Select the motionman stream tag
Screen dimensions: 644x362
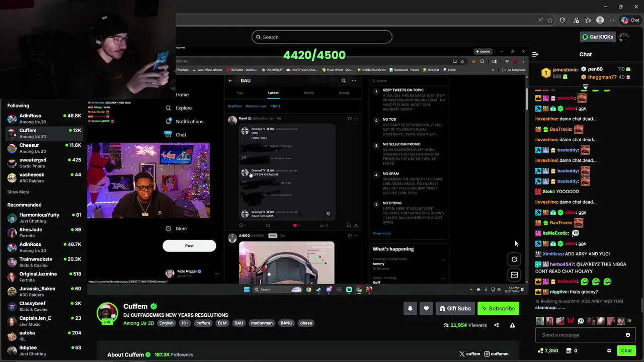(262, 323)
